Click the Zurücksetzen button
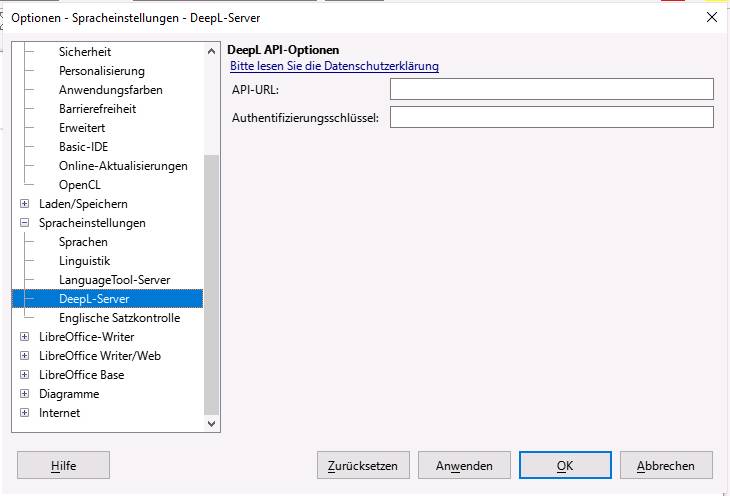 point(363,465)
